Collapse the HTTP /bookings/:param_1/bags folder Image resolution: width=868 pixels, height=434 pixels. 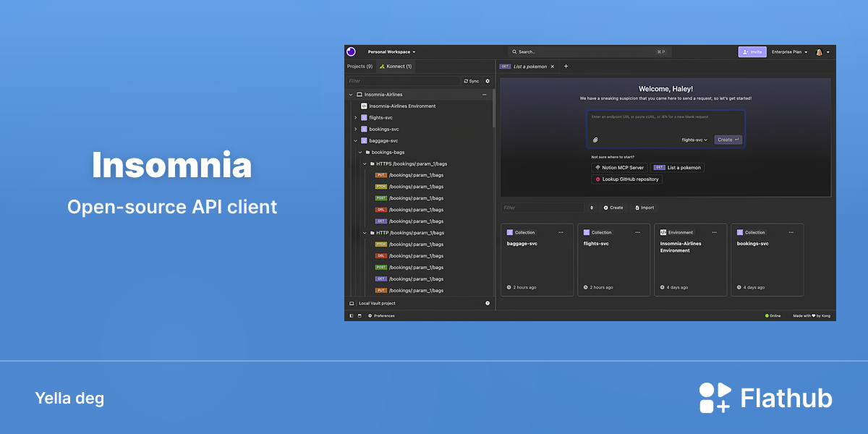(x=365, y=233)
